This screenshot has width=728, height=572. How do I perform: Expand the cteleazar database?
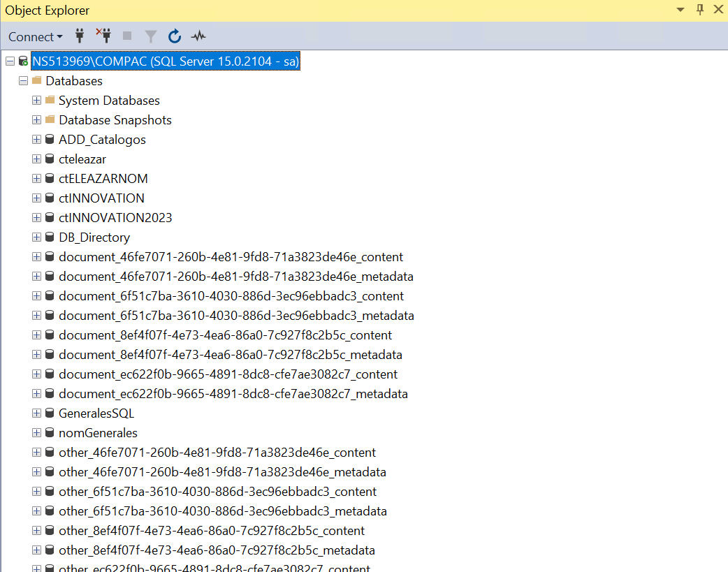[x=36, y=159]
